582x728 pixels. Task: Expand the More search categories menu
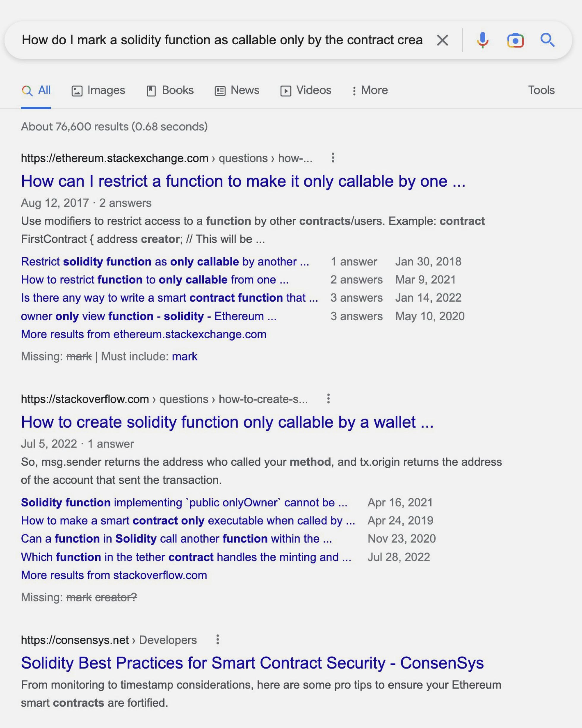tap(369, 90)
